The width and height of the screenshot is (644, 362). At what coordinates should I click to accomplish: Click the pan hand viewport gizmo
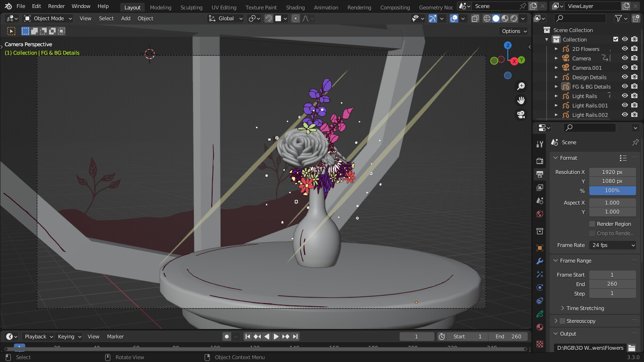tap(521, 100)
